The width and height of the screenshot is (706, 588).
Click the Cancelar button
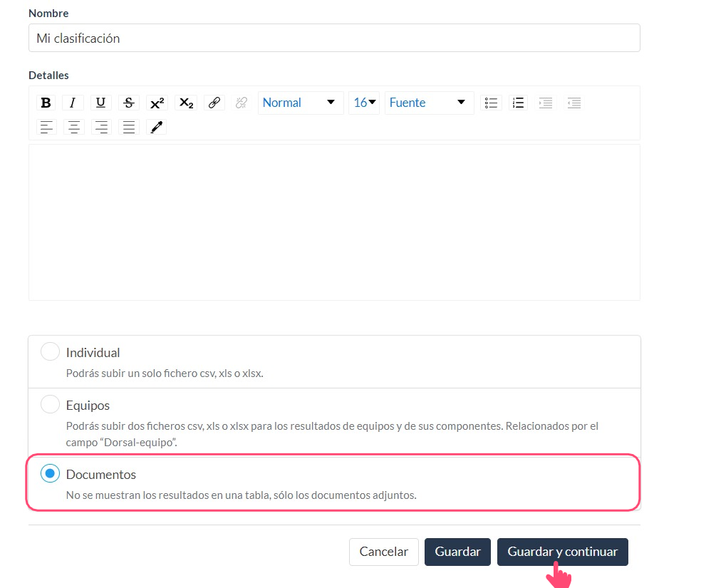383,552
